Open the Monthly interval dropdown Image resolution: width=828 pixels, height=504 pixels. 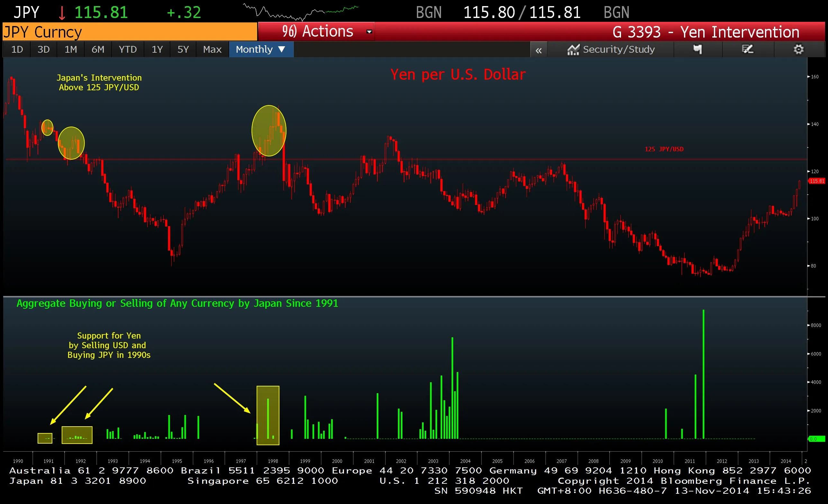(261, 49)
